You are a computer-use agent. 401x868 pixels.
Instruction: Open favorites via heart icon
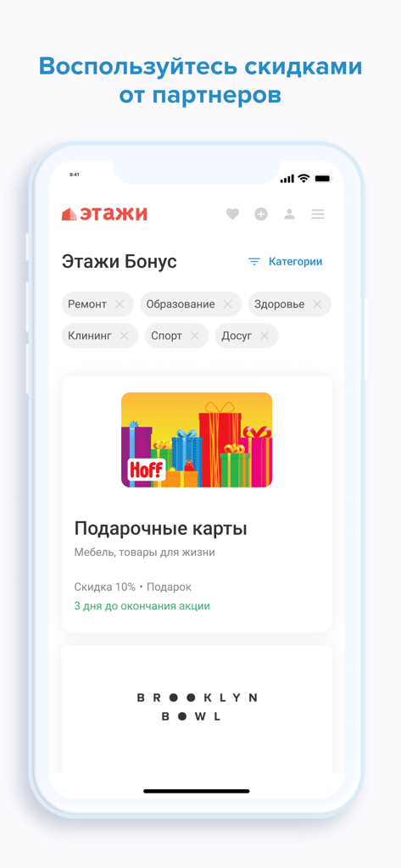[232, 214]
